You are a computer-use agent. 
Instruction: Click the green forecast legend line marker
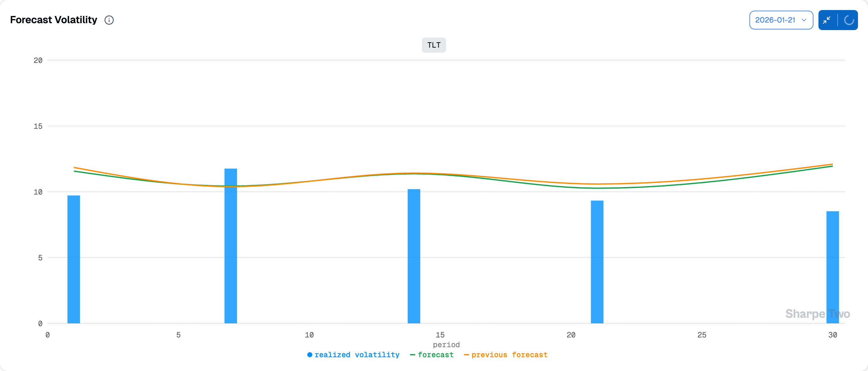click(412, 354)
